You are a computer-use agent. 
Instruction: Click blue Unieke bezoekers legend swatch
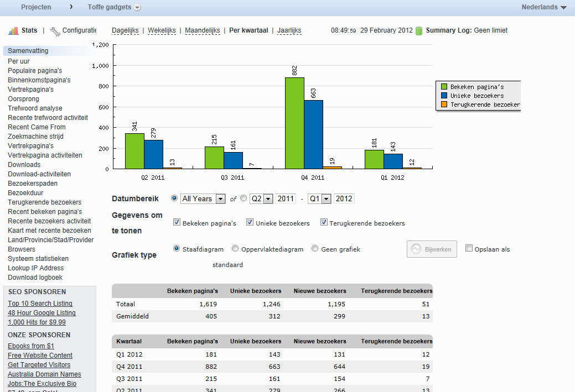[444, 95]
